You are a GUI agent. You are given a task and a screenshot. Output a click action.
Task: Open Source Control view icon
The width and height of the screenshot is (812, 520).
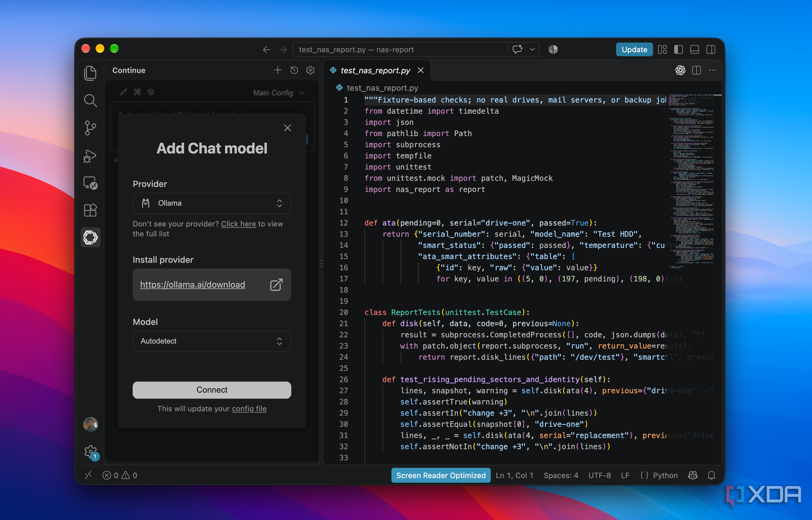coord(90,128)
